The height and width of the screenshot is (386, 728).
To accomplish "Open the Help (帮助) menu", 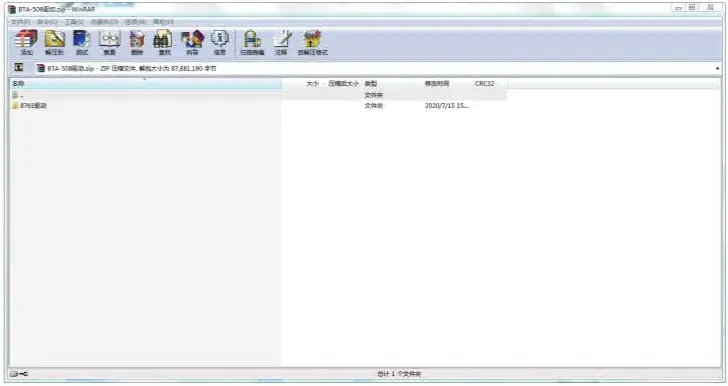I will pos(163,22).
